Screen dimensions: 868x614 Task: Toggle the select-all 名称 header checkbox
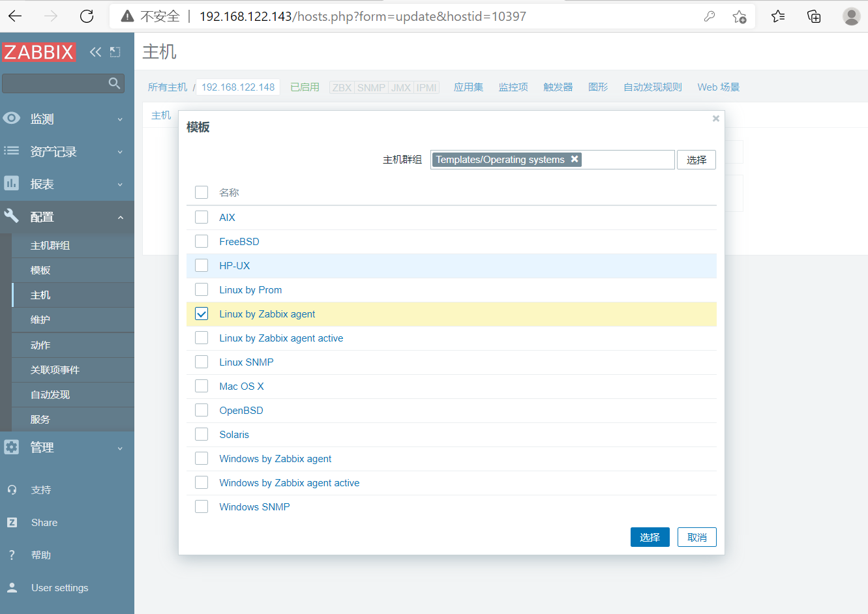pos(202,192)
